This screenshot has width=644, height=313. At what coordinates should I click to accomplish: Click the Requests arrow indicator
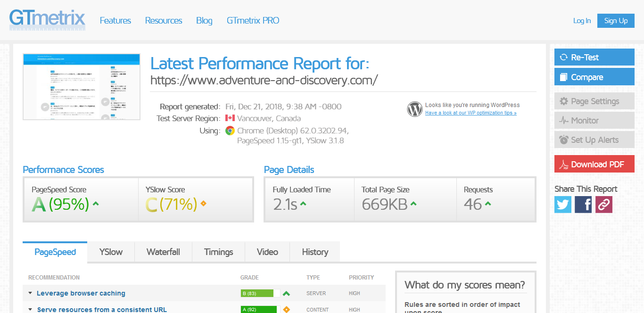coord(488,204)
